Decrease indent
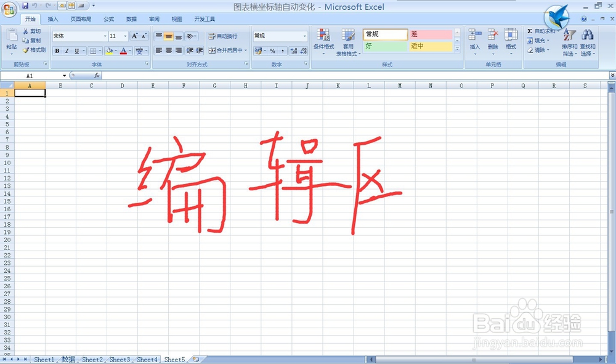Screen dimensions: 616x364 [x=190, y=51]
